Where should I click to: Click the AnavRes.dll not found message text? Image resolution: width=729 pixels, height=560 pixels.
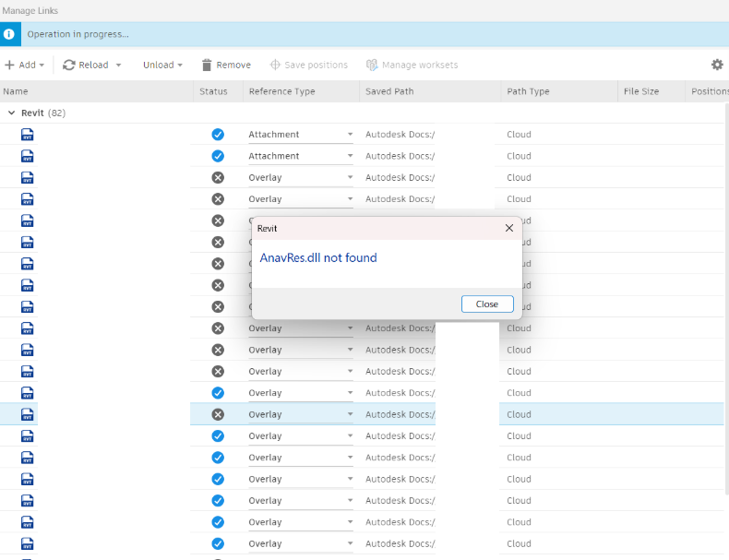point(318,258)
